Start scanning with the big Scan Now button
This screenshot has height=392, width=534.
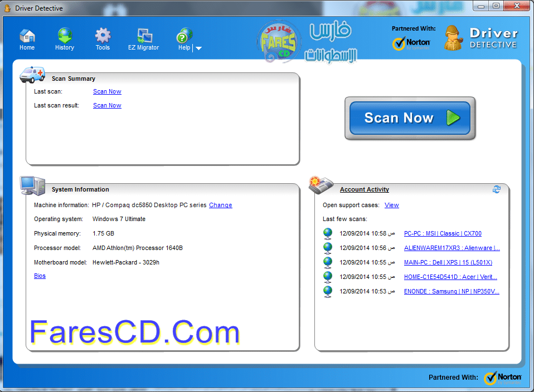pyautogui.click(x=410, y=117)
